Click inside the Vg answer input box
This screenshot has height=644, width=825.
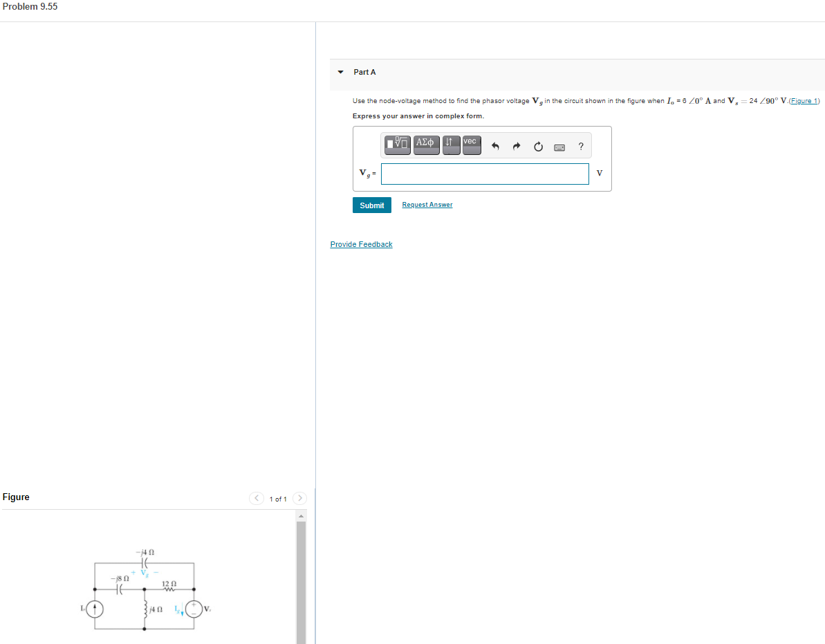[x=484, y=174]
